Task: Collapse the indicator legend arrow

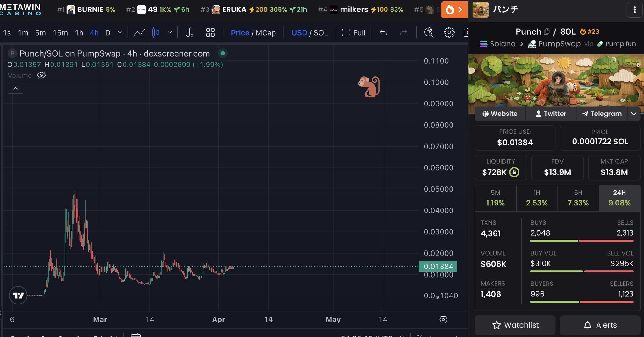Action: [15, 88]
